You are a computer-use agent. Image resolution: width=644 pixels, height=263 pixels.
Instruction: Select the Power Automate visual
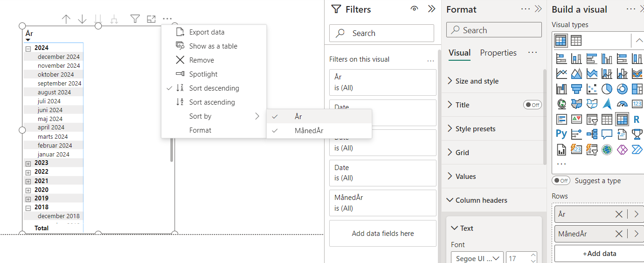(x=637, y=149)
